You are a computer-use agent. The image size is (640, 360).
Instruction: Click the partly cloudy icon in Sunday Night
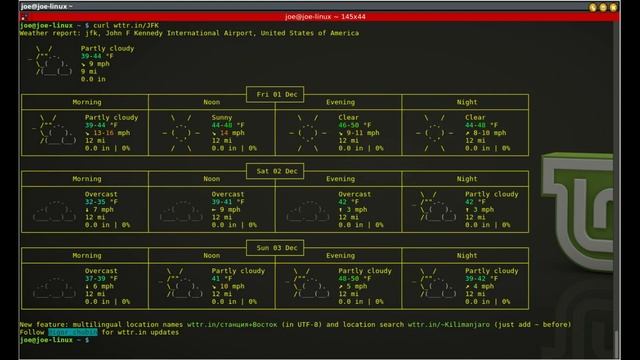point(434,283)
